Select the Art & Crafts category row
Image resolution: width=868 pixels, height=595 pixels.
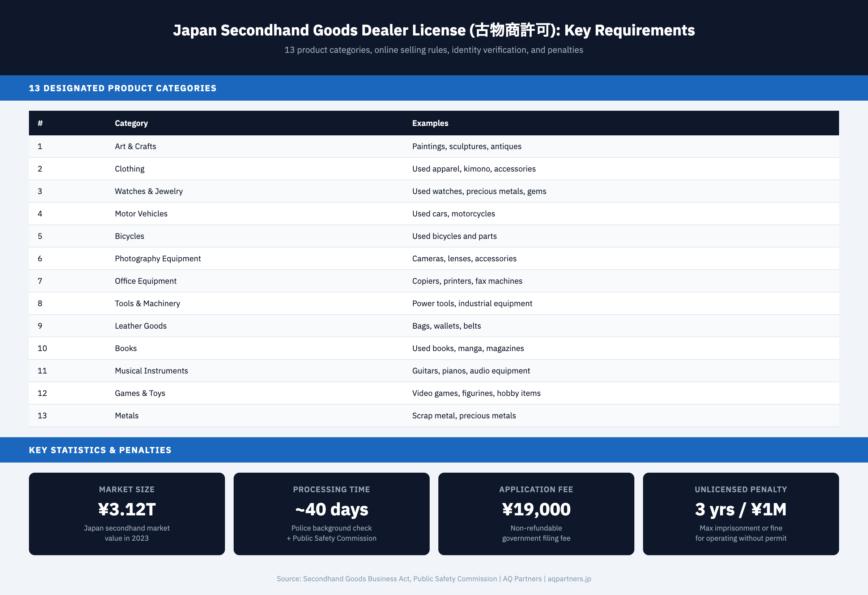tap(135, 146)
